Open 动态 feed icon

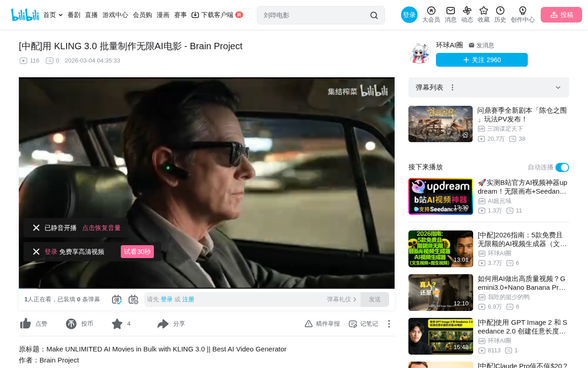coord(467,11)
